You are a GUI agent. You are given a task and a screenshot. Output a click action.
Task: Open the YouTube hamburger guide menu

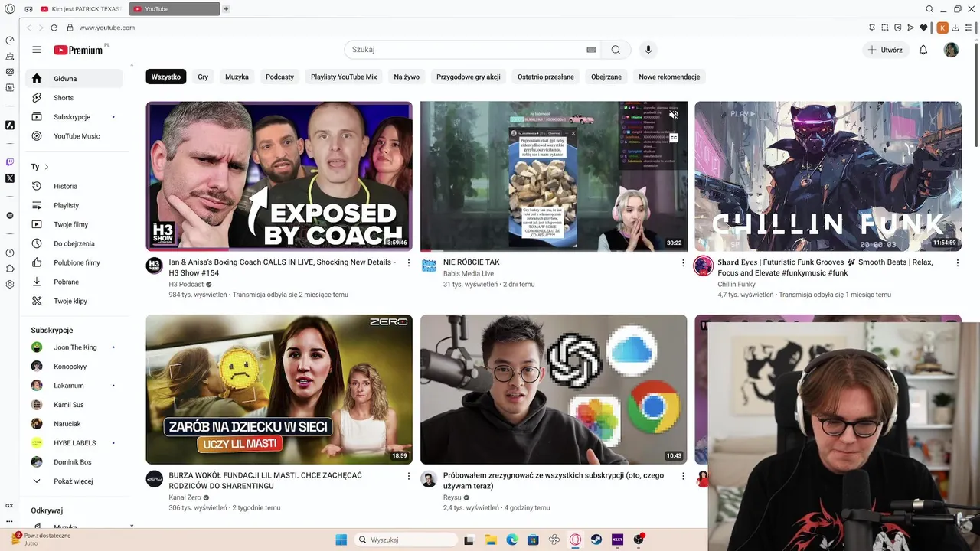pos(36,50)
